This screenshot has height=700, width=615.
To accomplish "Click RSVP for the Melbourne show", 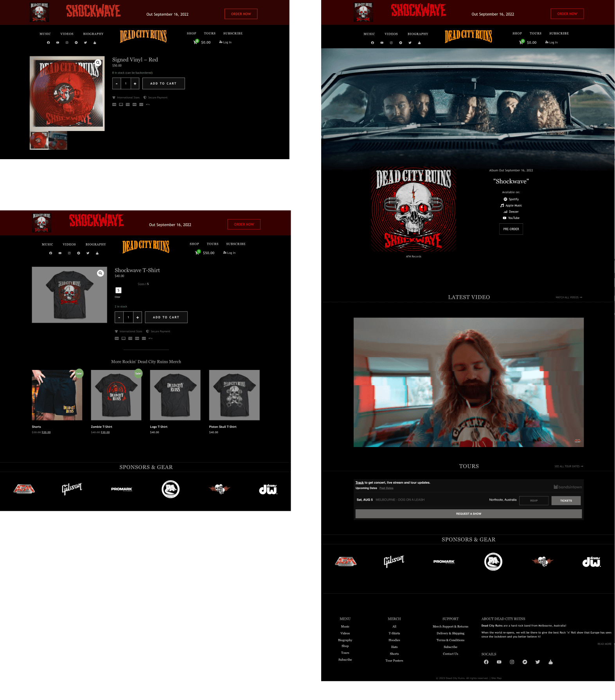I will click(x=534, y=501).
